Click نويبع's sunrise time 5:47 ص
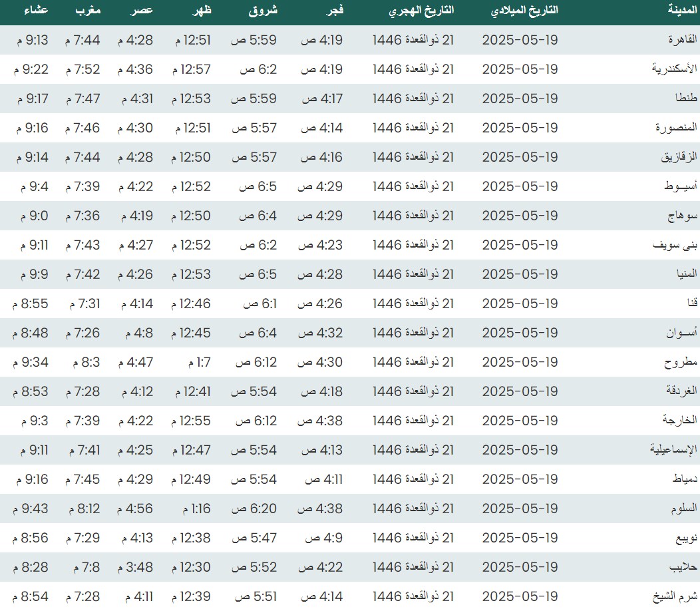 (x=254, y=537)
